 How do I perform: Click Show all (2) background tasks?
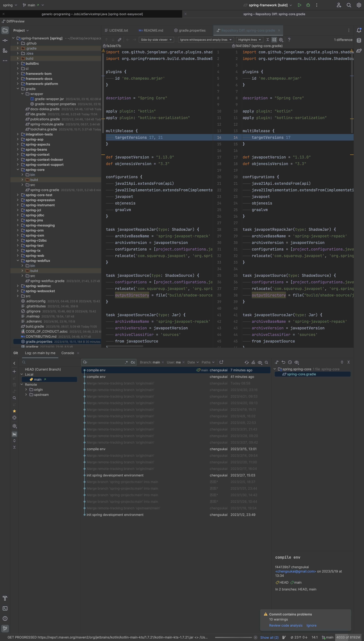[269, 637]
